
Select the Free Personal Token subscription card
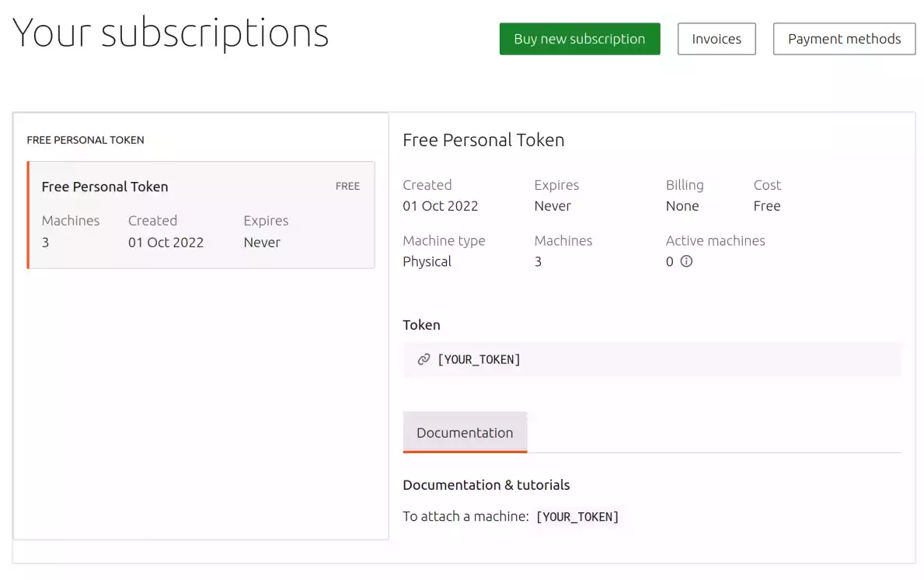coord(200,215)
